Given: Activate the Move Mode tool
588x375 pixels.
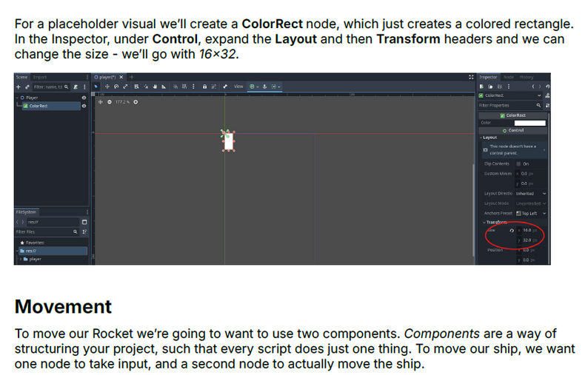Looking at the screenshot, I should (x=107, y=87).
